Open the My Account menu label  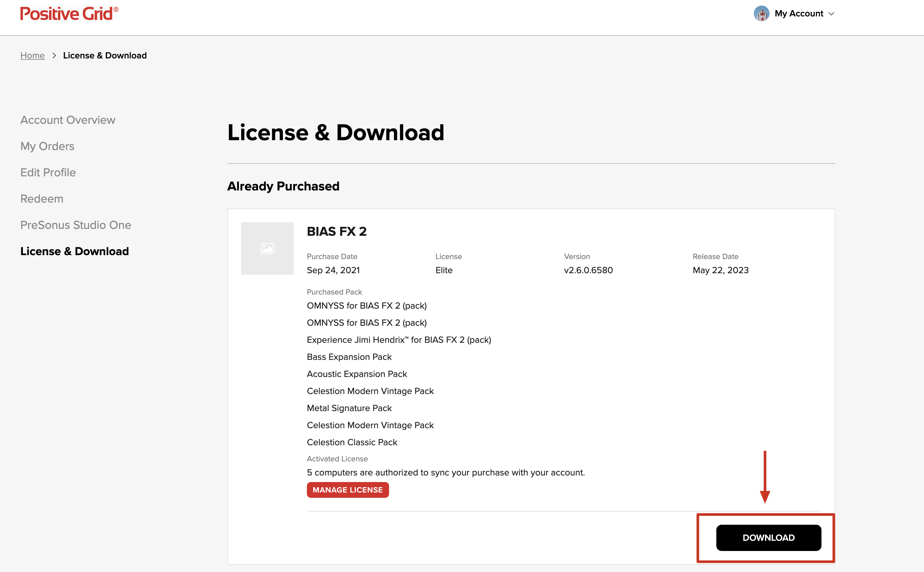pyautogui.click(x=799, y=13)
